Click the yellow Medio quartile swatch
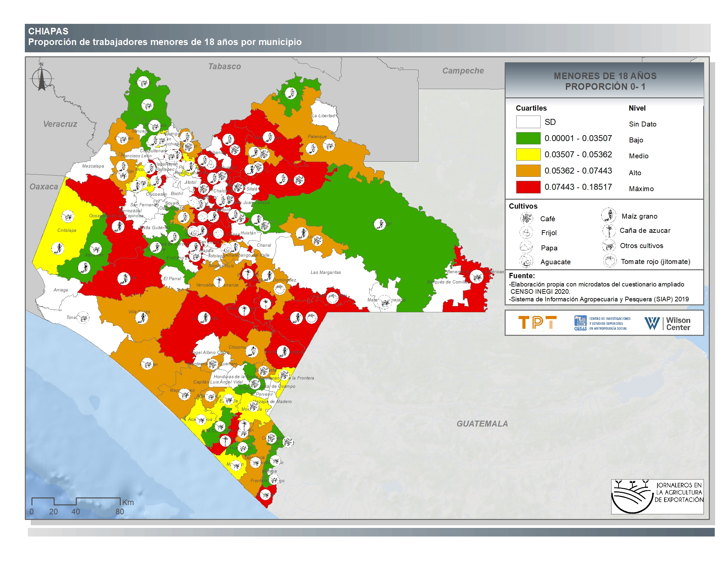Viewport: 728px width, 563px height. tap(528, 154)
